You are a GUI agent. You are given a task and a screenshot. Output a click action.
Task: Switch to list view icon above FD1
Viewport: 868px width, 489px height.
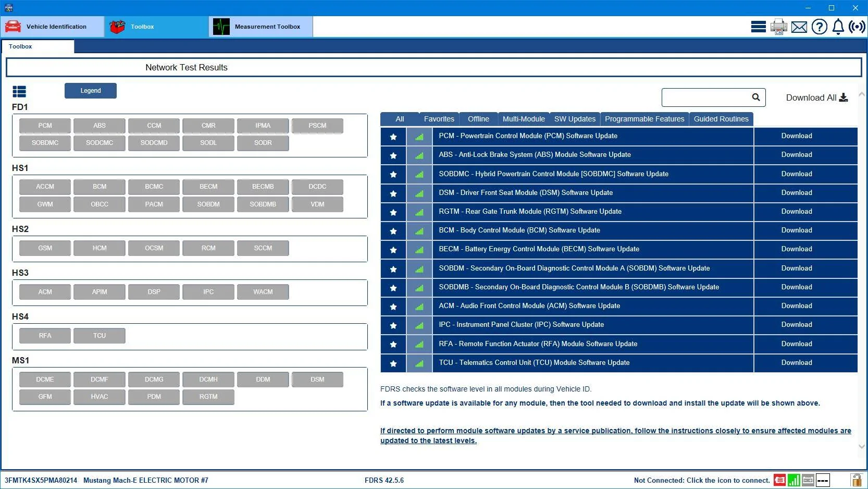click(19, 92)
